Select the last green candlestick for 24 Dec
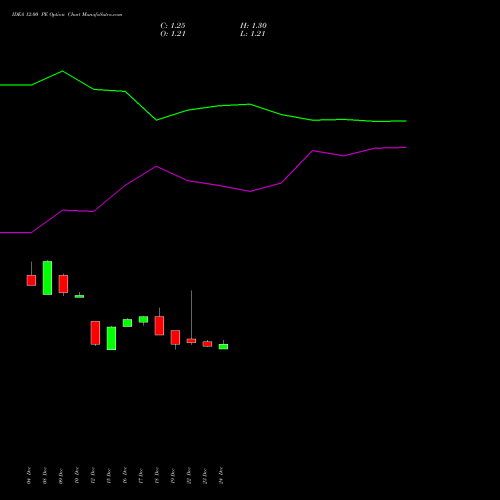500x500 pixels. 223,346
